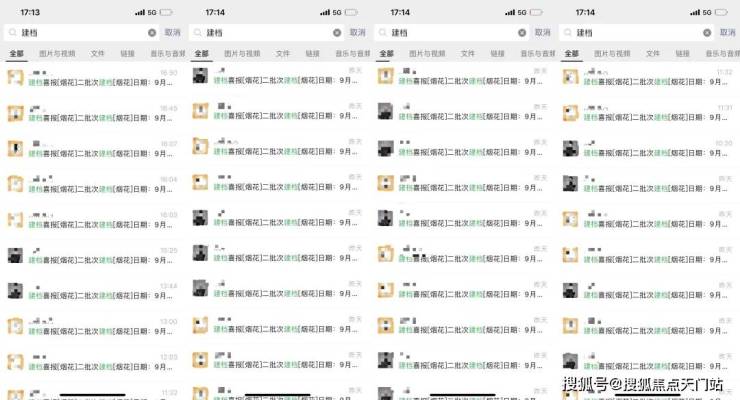Open the first result's avatar on the 17:13 screen
This screenshot has width=740, height=400.
15,77
